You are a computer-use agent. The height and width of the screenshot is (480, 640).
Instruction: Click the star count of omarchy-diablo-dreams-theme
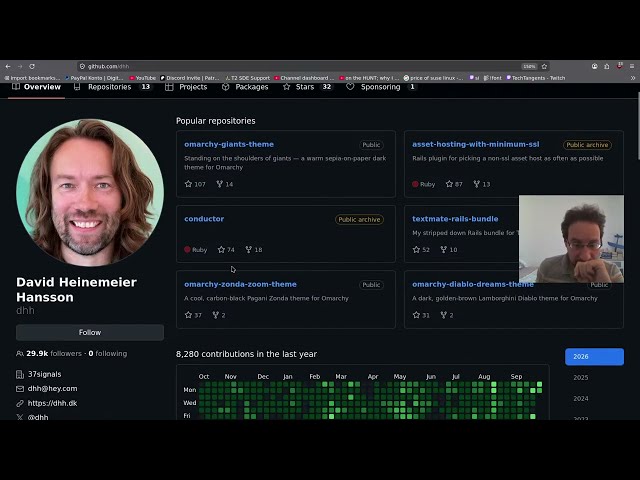click(x=421, y=315)
